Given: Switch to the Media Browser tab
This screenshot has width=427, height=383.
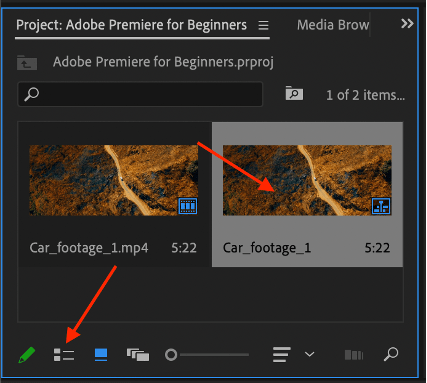Looking at the screenshot, I should click(333, 25).
